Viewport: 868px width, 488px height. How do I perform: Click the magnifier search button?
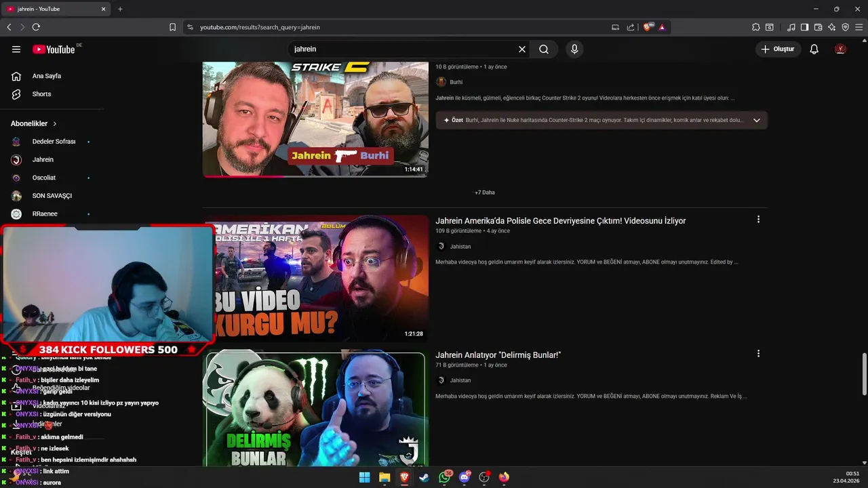544,49
